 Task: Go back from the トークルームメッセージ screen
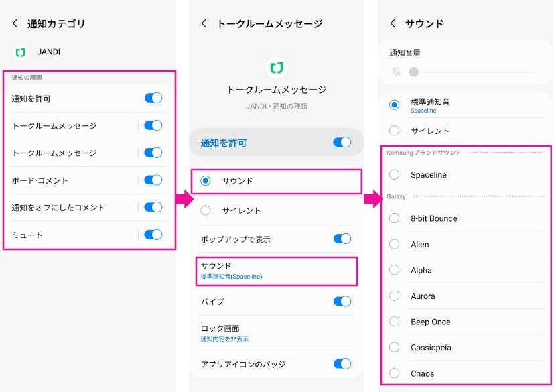coord(204,24)
